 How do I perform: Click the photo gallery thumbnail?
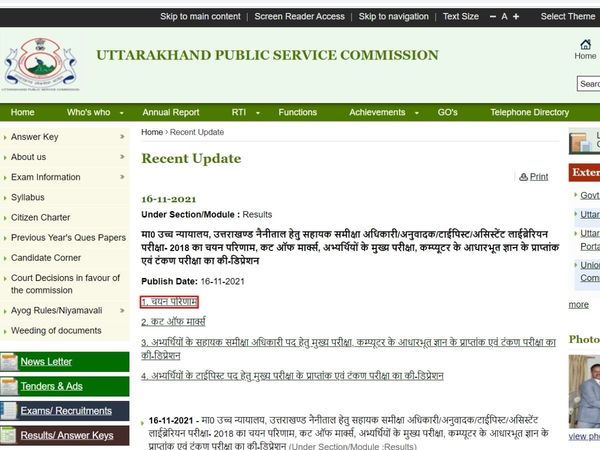click(x=584, y=391)
